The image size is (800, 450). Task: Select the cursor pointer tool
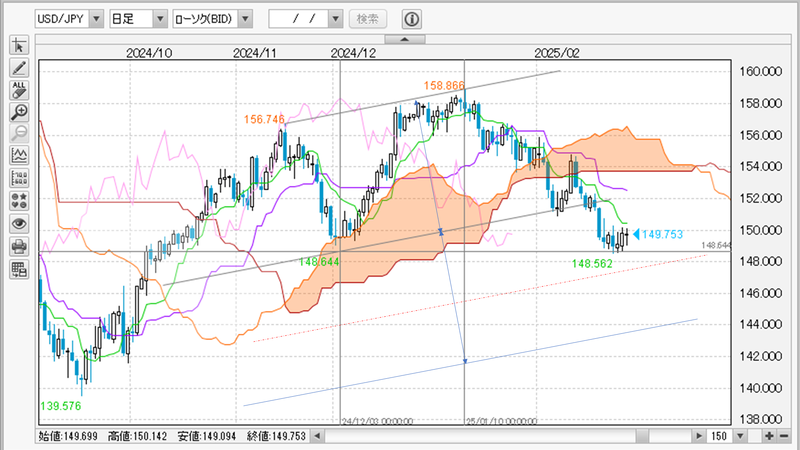19,46
